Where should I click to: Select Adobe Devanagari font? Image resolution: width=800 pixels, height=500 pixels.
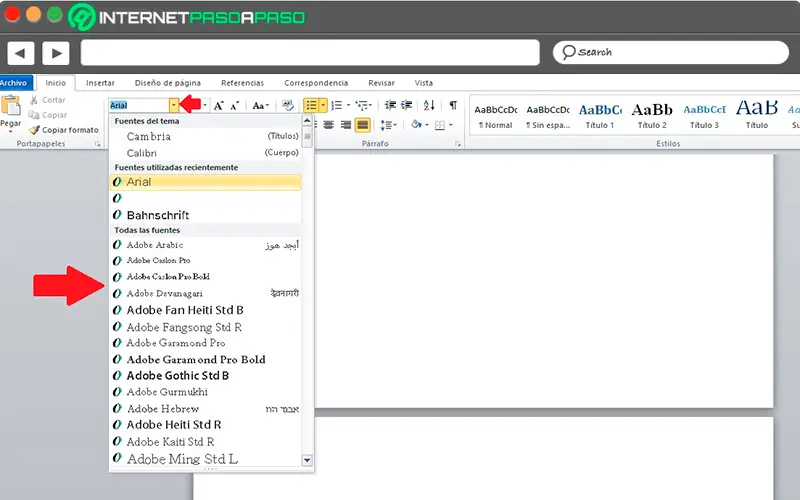(x=206, y=293)
